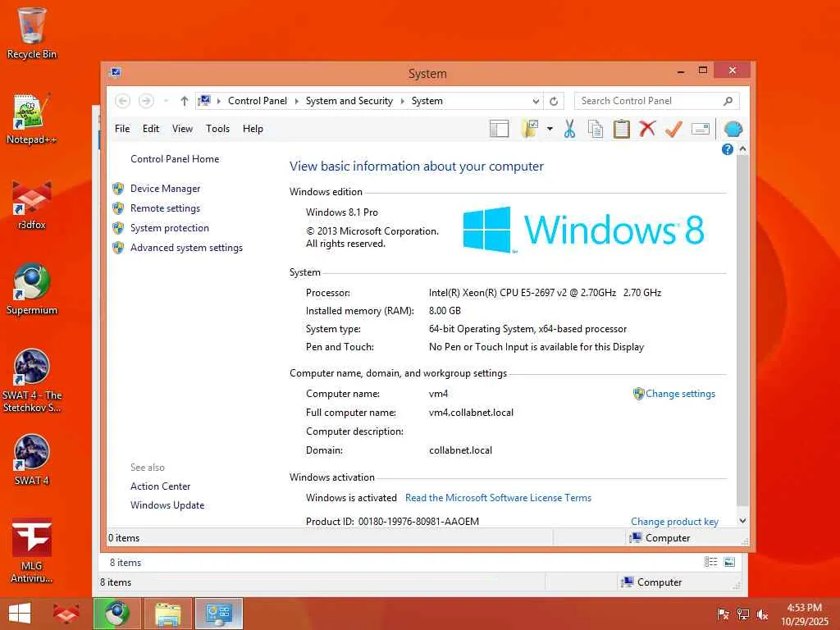Switch to Supermium on the taskbar
This screenshot has width=840, height=630.
[117, 614]
